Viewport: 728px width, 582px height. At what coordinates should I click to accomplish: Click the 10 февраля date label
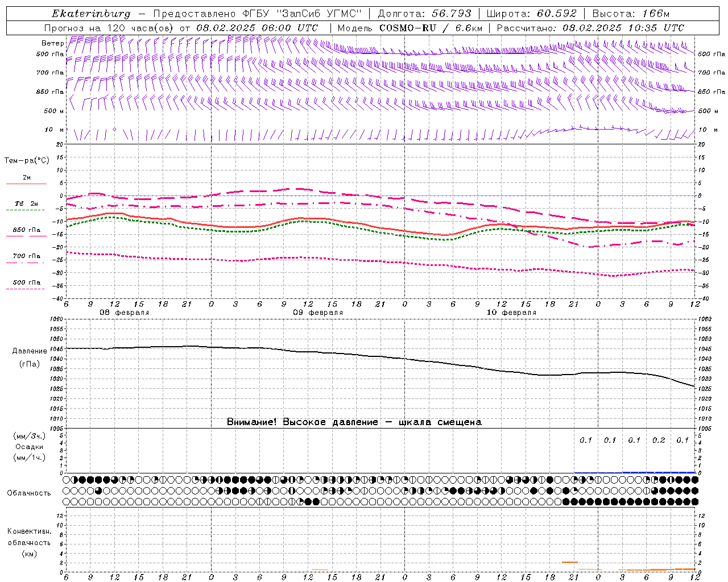(511, 313)
